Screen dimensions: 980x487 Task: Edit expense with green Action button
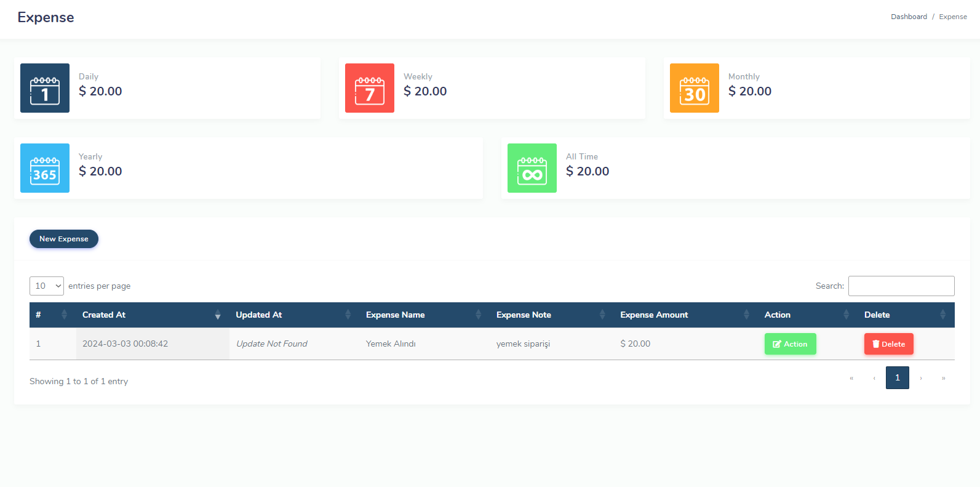point(790,344)
